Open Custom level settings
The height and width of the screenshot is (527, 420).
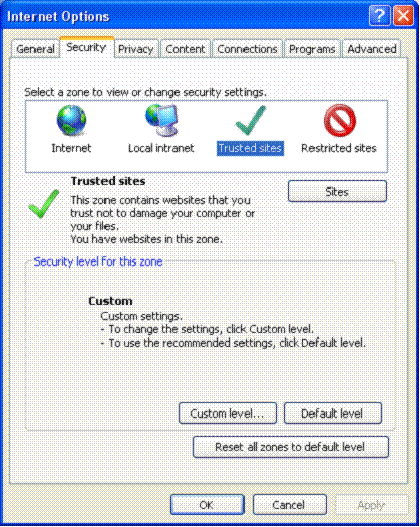tap(228, 413)
